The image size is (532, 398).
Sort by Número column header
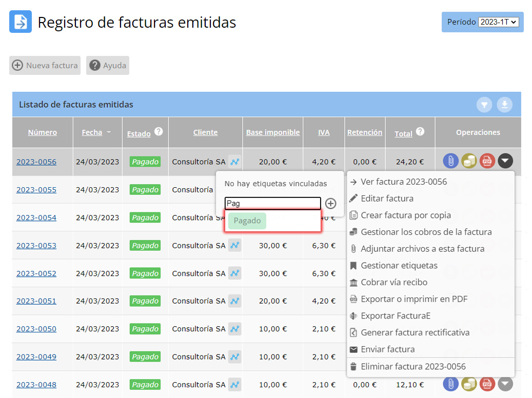point(43,132)
